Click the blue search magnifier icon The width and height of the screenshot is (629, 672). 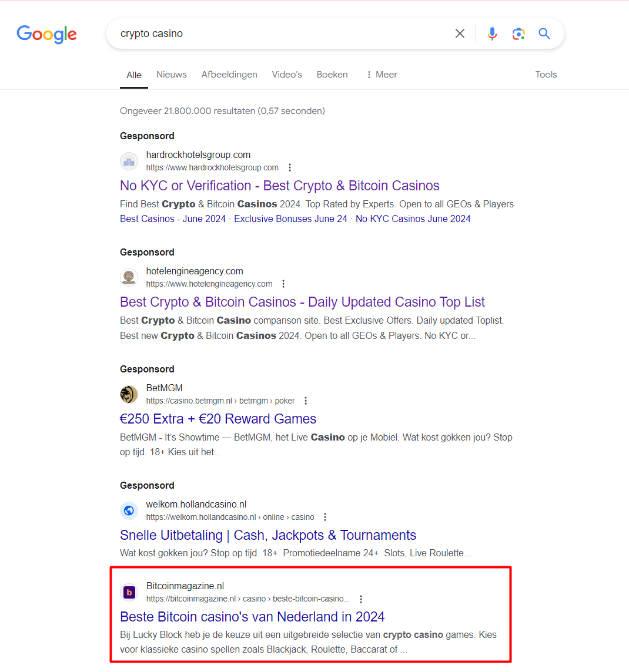coord(544,34)
